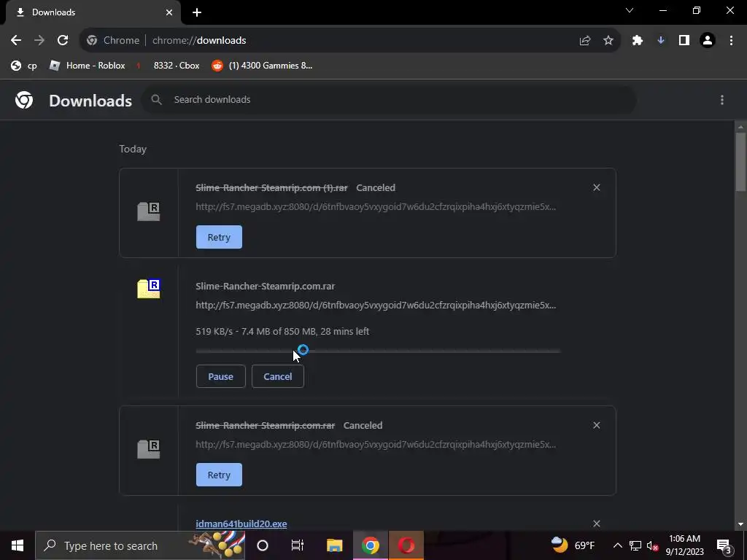747x560 pixels.
Task: Open Cortana circle on the taskbar
Action: 263,545
